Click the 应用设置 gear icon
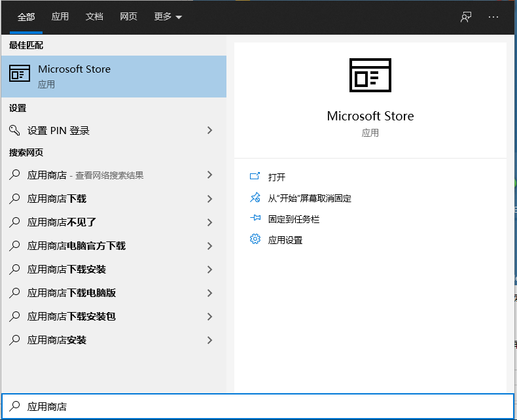 pos(255,239)
